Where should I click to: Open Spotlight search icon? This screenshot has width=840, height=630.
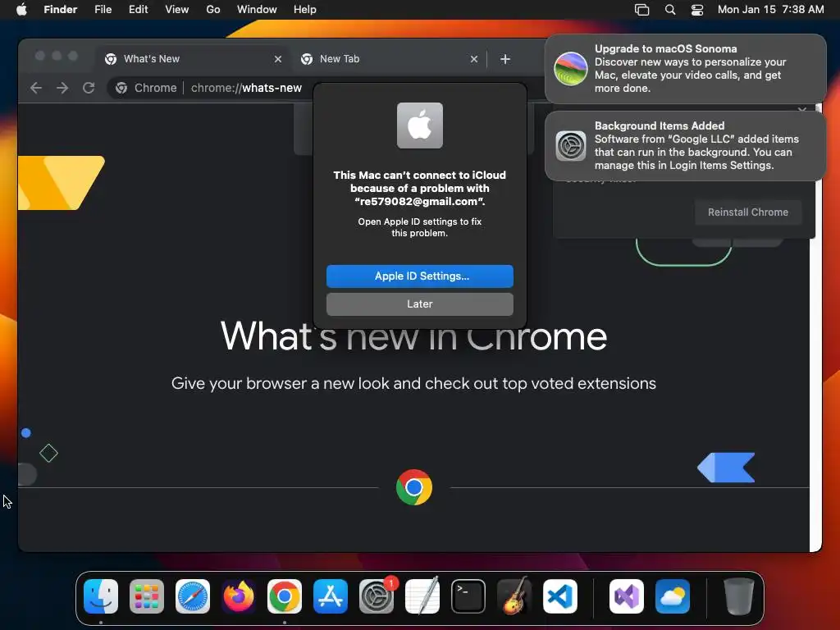pos(670,10)
